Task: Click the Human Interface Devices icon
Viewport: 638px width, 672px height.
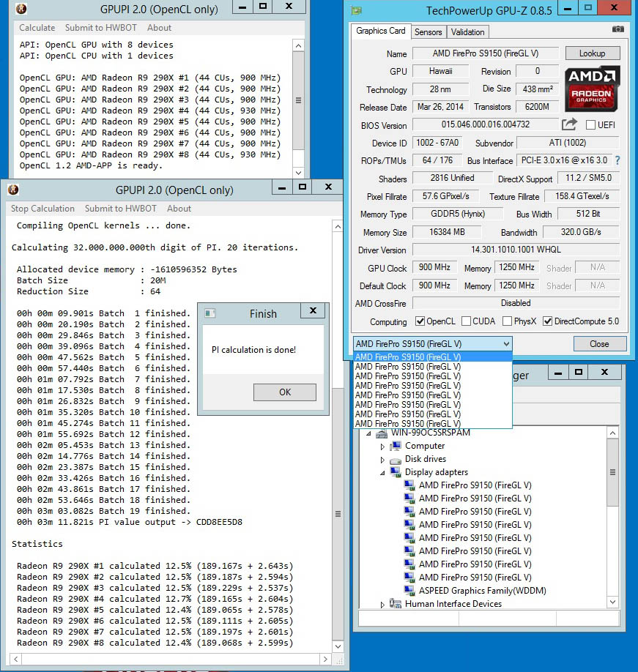Action: [x=396, y=604]
